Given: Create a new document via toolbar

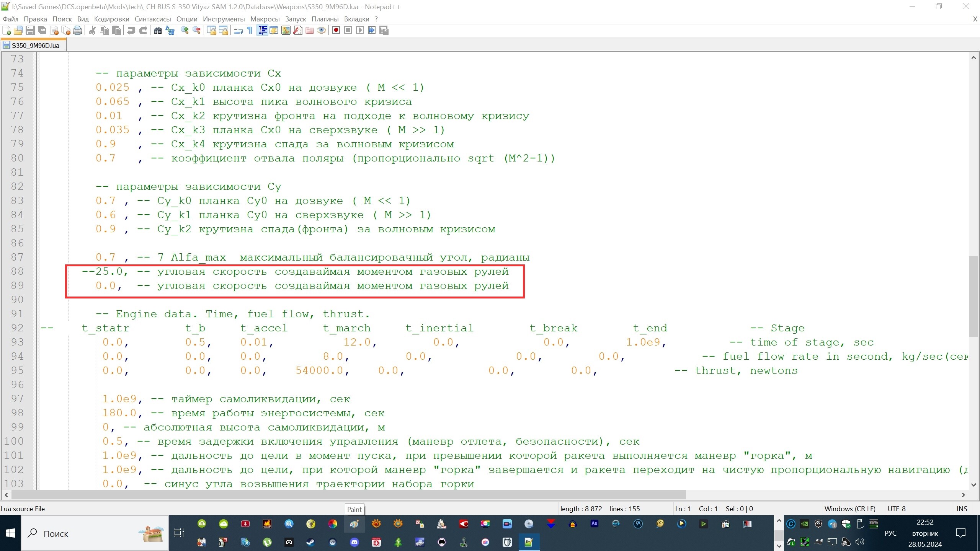Looking at the screenshot, I should click(x=7, y=30).
